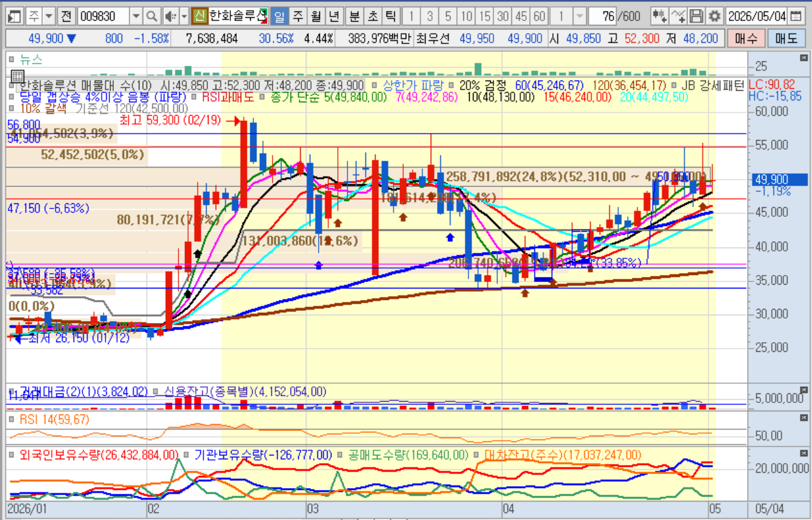
Task: Toggle the RSI 14 indicator checkbox
Action: tap(12, 420)
